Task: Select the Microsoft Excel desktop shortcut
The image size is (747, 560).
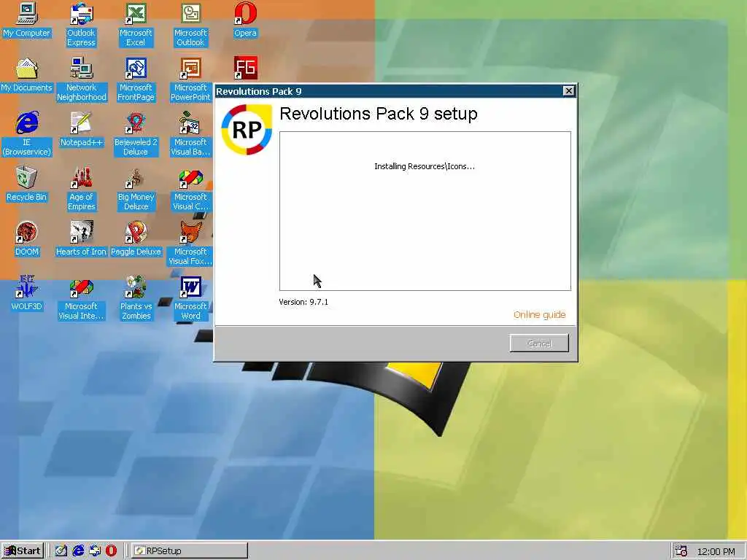Action: point(136,25)
